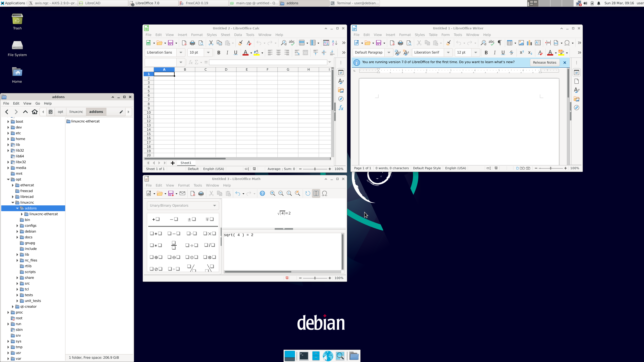Viewport: 644px width, 362px height.
Task: Center align text in Calc
Action: 278,53
